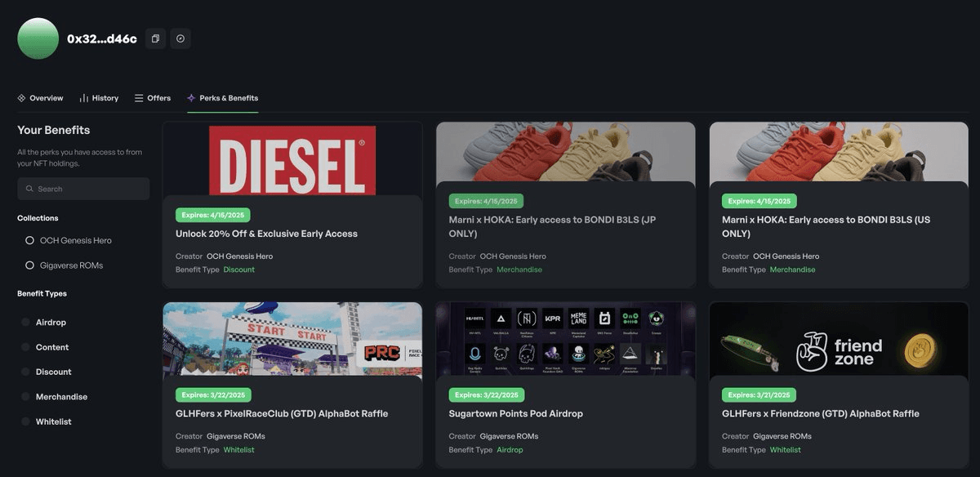Select the Perks & Benefits tab
The height and width of the screenshot is (477, 980).
point(222,98)
